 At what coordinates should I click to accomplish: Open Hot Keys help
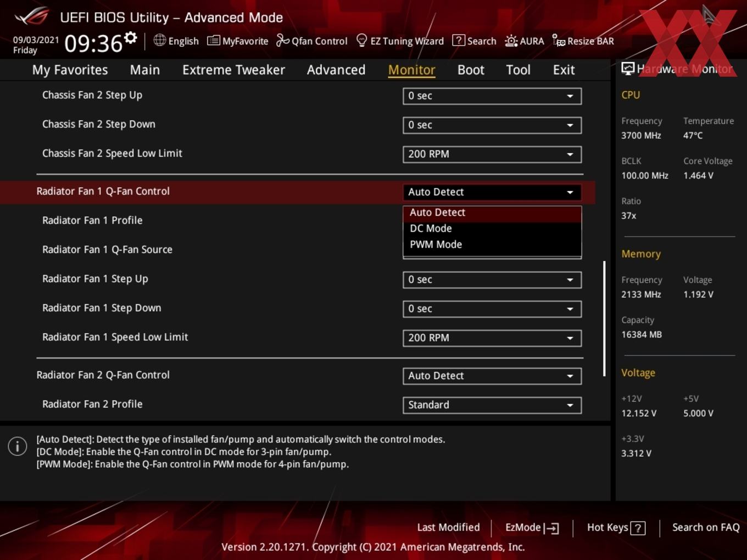[x=616, y=528]
